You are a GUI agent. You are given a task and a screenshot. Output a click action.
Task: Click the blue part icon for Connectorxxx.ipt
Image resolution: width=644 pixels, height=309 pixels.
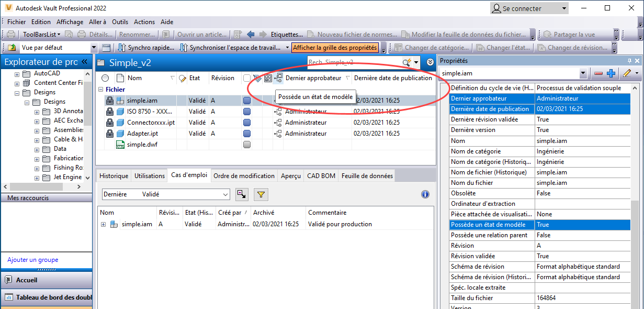click(120, 122)
